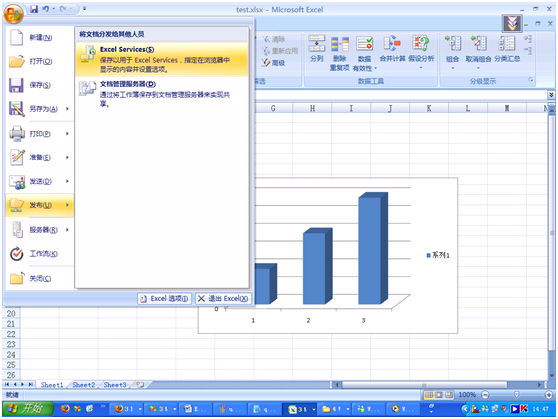Image resolution: width=558 pixels, height=419 pixels.
Task: Choose 新建(N) in the Office menu
Action: click(39, 38)
